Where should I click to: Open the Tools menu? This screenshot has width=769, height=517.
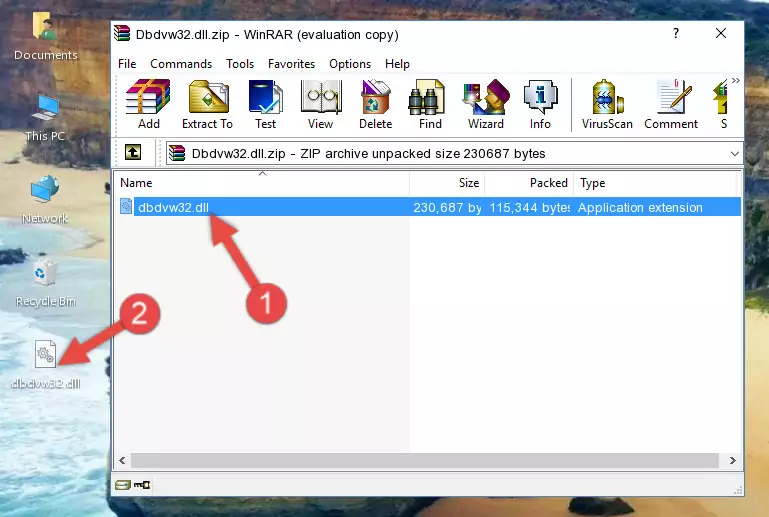pyautogui.click(x=240, y=64)
